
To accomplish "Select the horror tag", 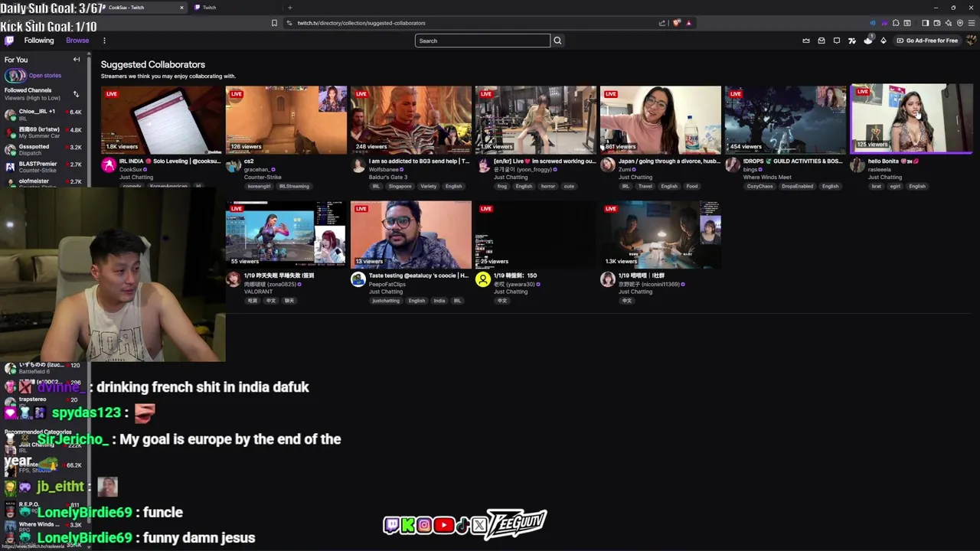I will [x=548, y=186].
